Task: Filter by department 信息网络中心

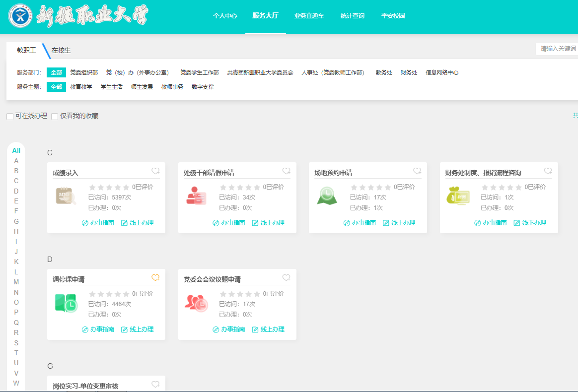Action: (442, 72)
